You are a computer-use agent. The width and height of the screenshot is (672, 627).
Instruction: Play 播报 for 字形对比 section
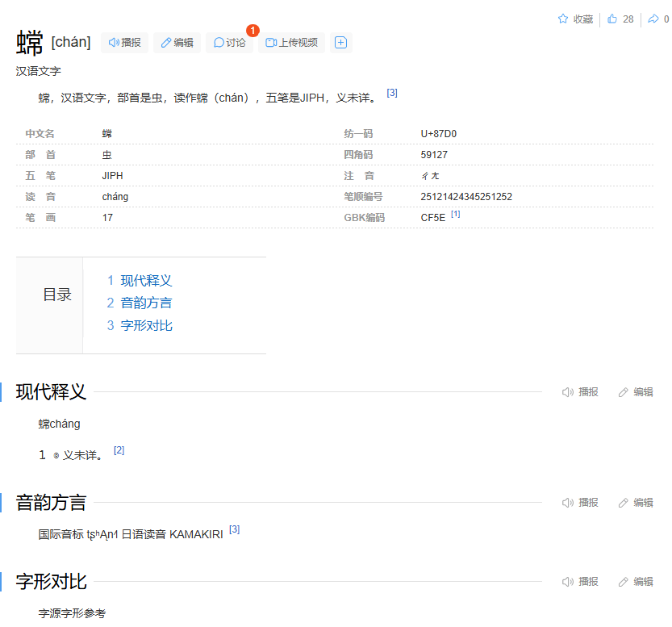click(580, 582)
